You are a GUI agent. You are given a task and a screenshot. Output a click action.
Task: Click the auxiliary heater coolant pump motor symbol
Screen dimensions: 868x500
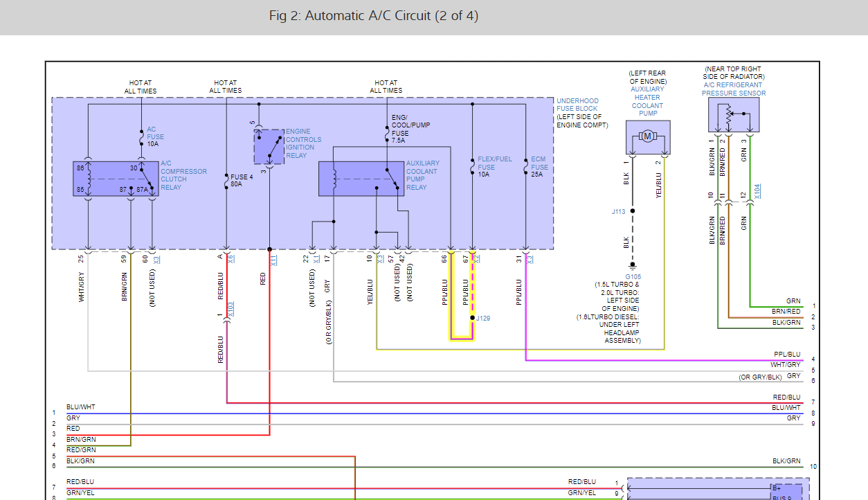pyautogui.click(x=647, y=136)
